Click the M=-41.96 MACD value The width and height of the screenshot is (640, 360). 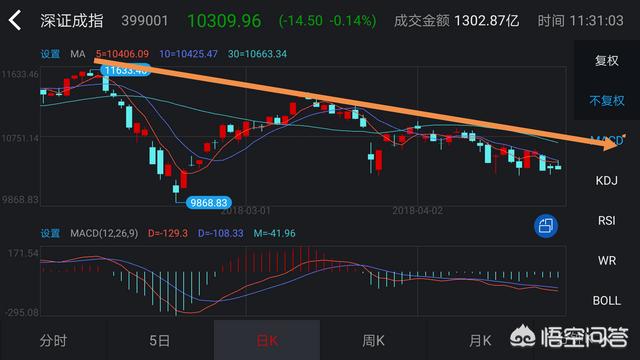(x=274, y=233)
